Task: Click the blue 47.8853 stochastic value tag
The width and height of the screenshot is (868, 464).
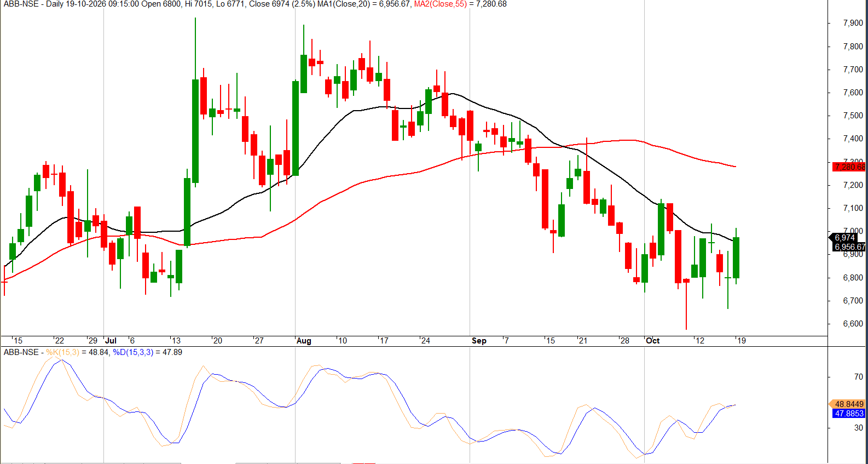Action: coord(849,414)
